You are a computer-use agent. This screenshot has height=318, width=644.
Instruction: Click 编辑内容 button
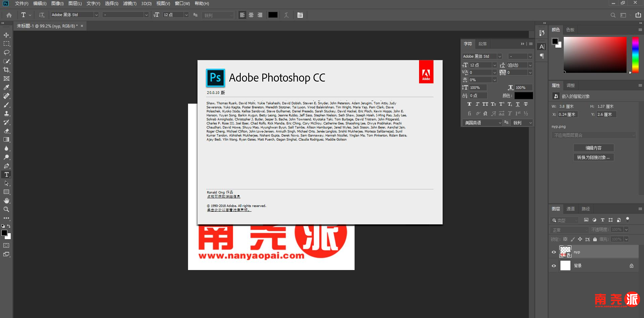click(594, 148)
